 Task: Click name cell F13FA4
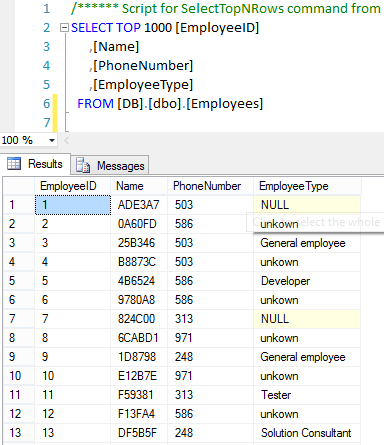click(139, 414)
